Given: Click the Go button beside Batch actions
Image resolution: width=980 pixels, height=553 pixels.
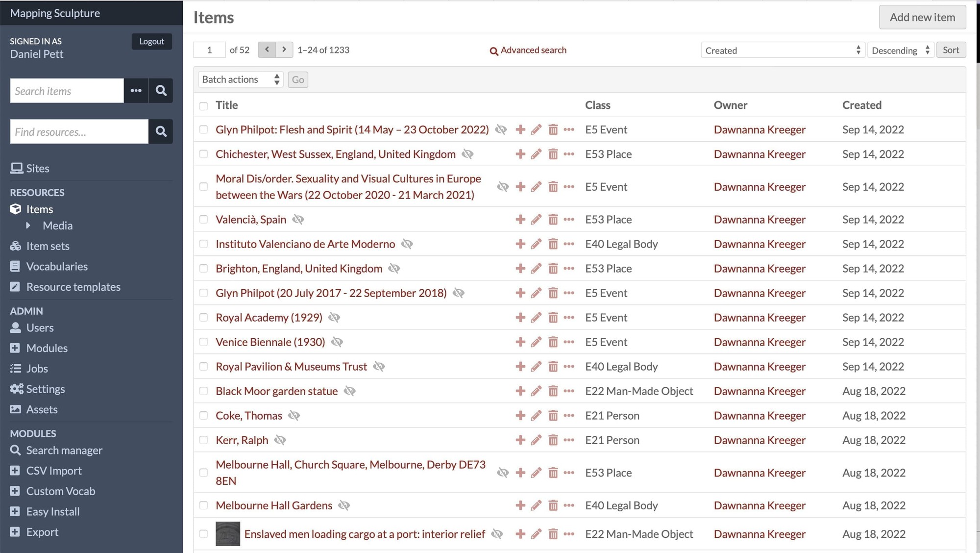Looking at the screenshot, I should (298, 79).
